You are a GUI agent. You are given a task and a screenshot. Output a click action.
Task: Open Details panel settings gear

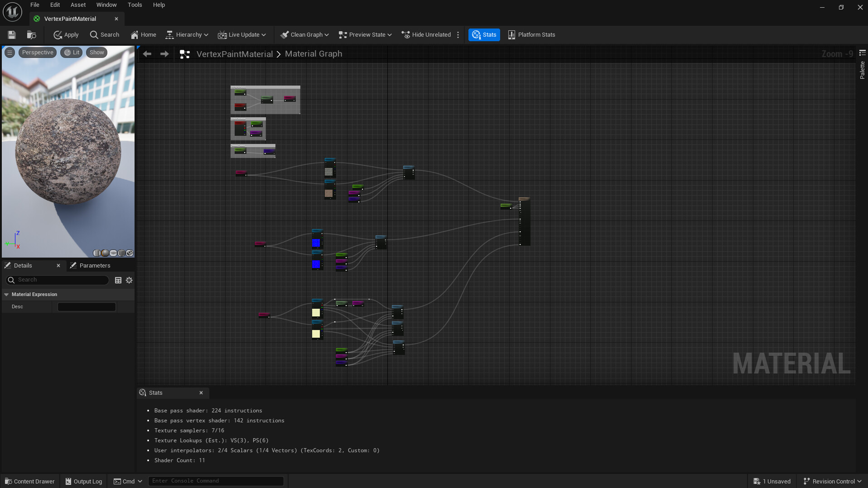[x=129, y=280]
